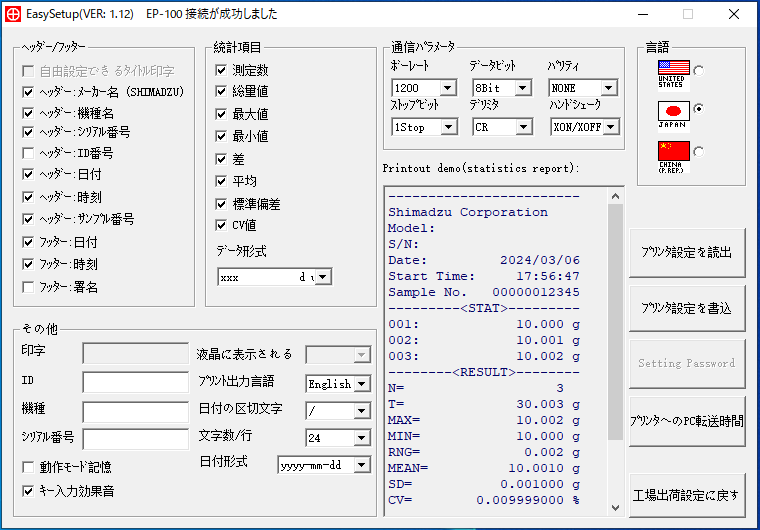
Task: Click 'T=' total line in printout
Action: 484,404
